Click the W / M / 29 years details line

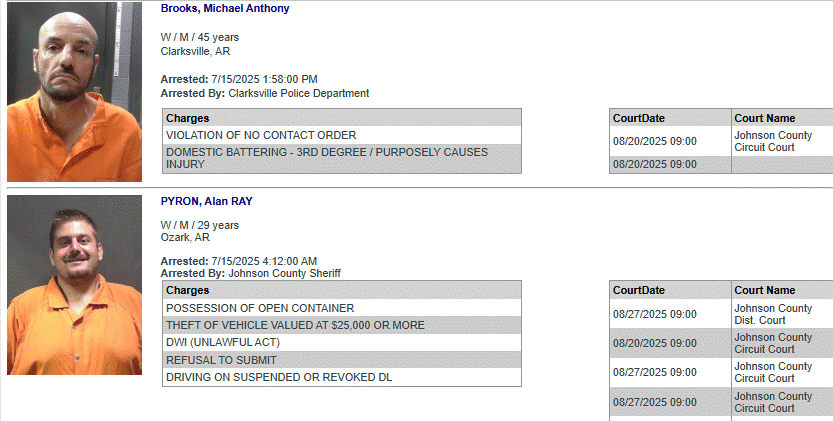tap(200, 225)
